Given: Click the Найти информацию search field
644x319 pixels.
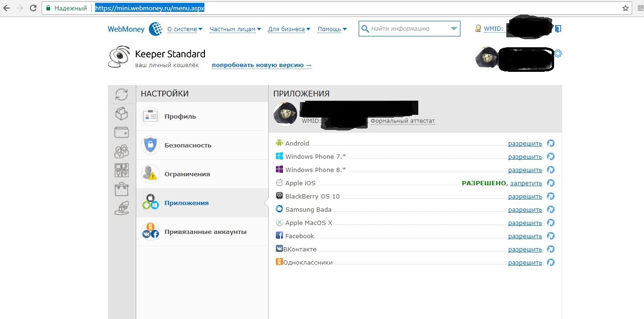Looking at the screenshot, I should click(405, 29).
